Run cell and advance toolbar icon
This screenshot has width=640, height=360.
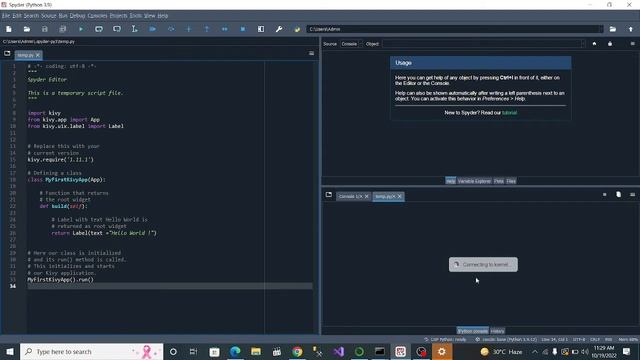tap(117, 29)
